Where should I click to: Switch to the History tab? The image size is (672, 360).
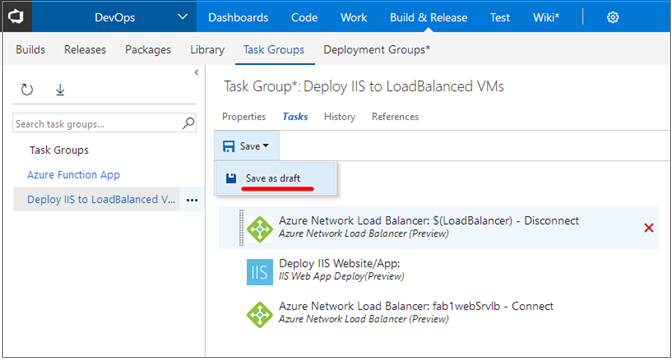point(339,117)
